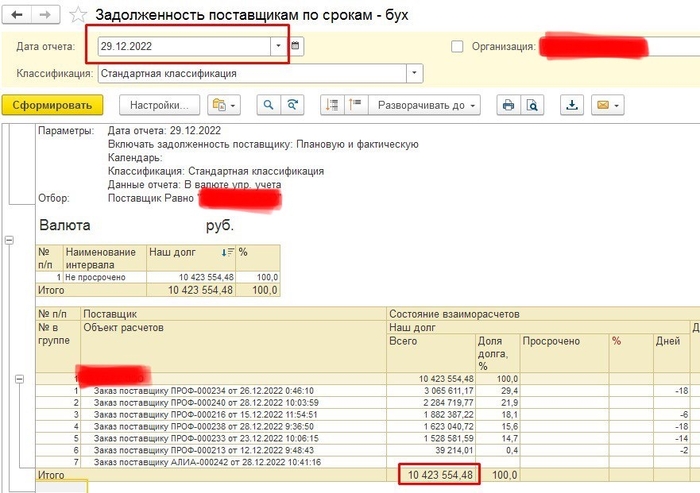The height and width of the screenshot is (493, 700).
Task: Open calendar picker next to report date
Action: 296,46
